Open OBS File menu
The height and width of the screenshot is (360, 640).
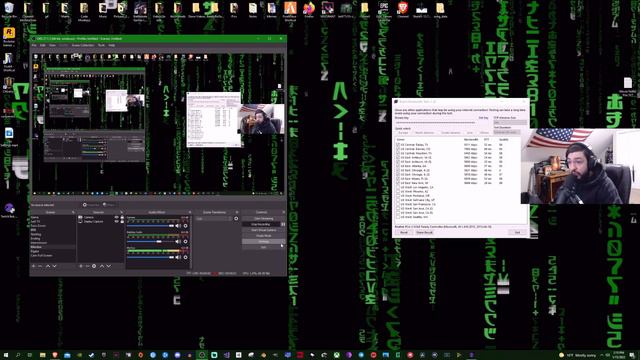(x=35, y=45)
